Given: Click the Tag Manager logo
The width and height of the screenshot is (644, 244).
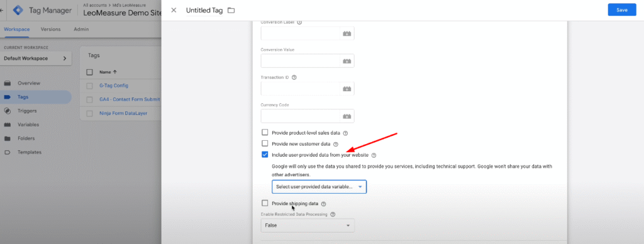Looking at the screenshot, I should point(18,10).
